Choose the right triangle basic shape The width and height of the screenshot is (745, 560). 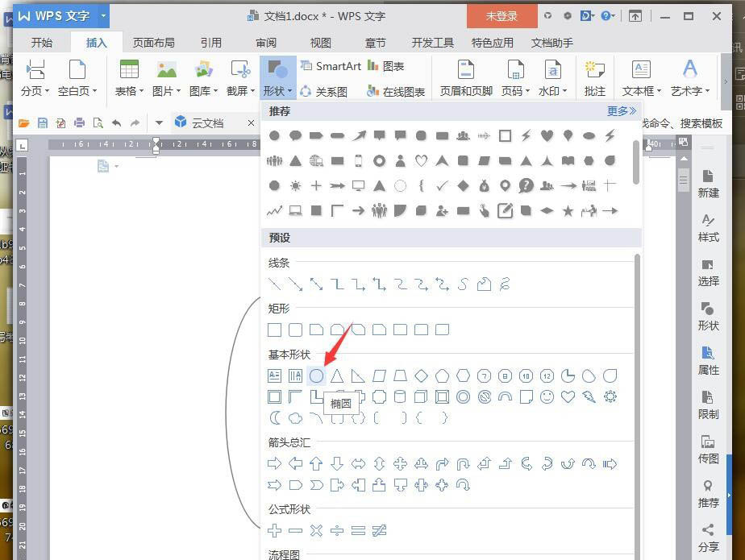358,376
